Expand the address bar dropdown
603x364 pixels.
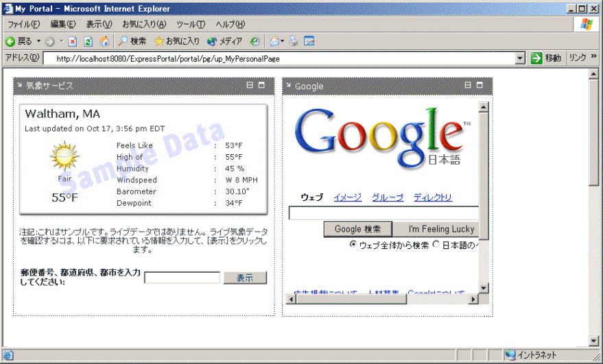pos(520,58)
